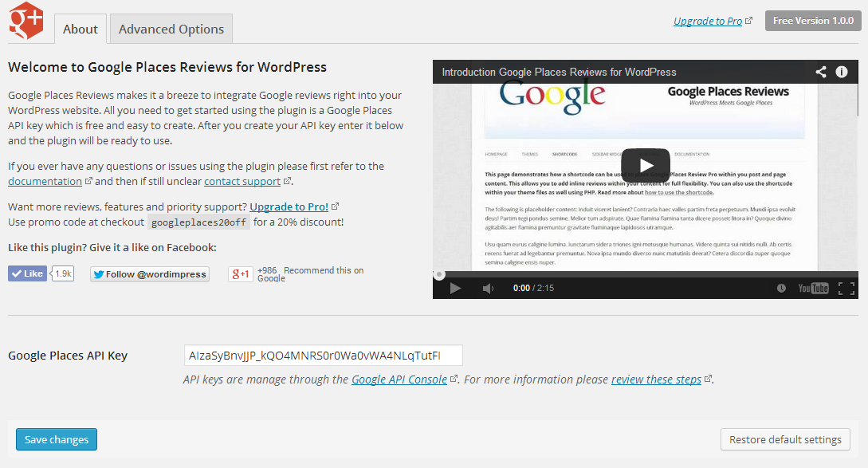The height and width of the screenshot is (468, 868).
Task: Open the video on YouTube via logo
Action: pos(813,288)
